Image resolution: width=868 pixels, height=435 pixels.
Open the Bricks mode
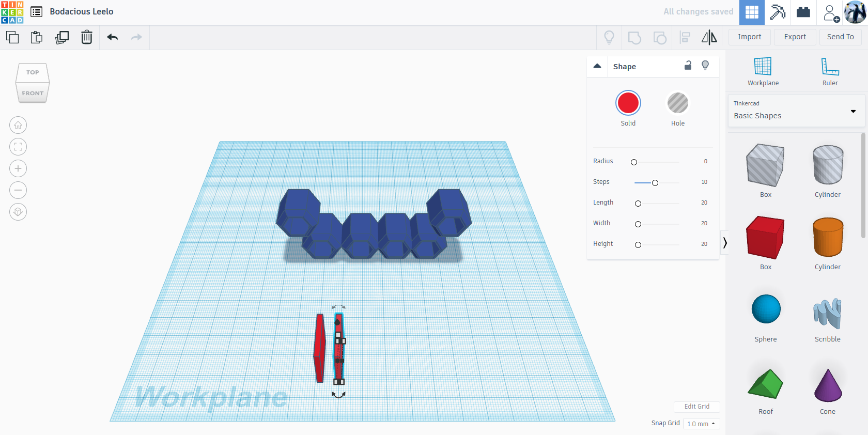(803, 12)
